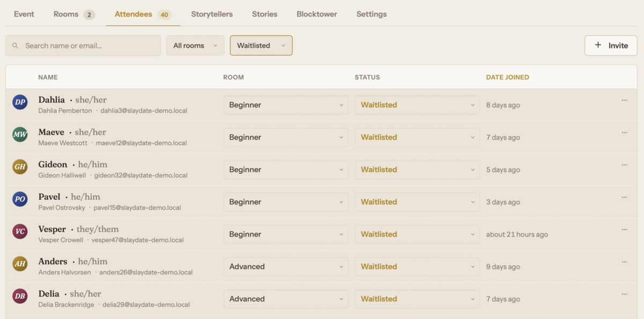The height and width of the screenshot is (319, 644).
Task: Focus the Search name or email field
Action: point(83,46)
